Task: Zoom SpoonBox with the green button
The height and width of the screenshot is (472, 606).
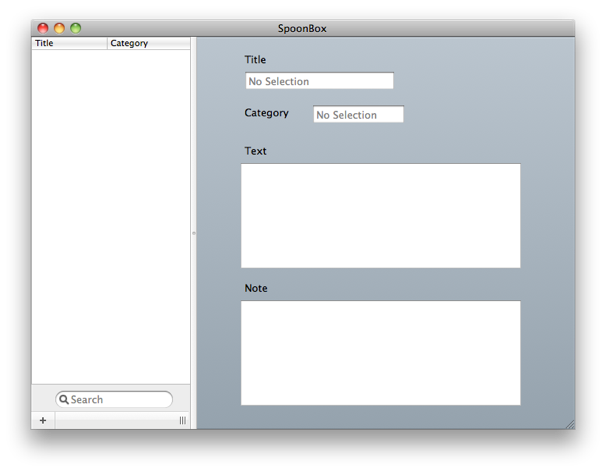Action: point(76,28)
